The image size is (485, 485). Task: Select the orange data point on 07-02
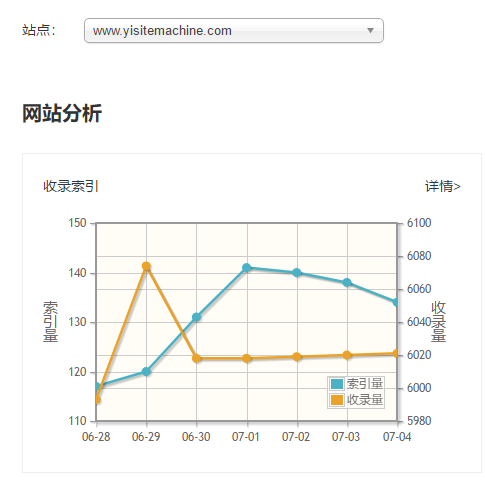click(297, 357)
